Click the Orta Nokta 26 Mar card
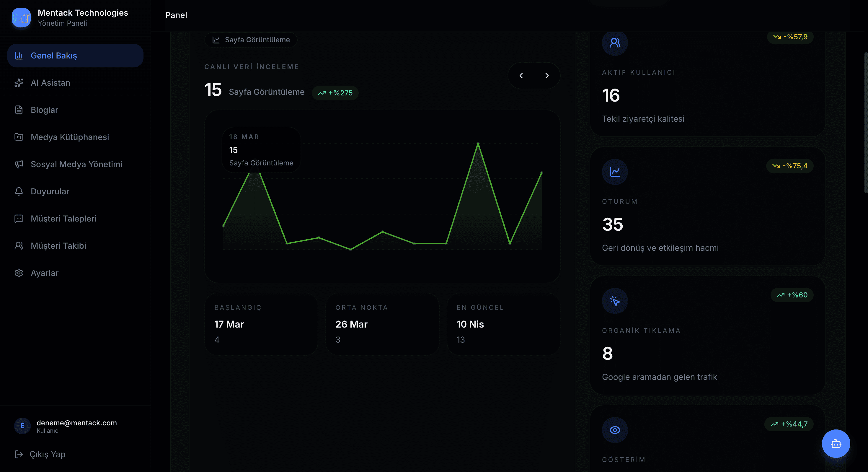 tap(382, 324)
